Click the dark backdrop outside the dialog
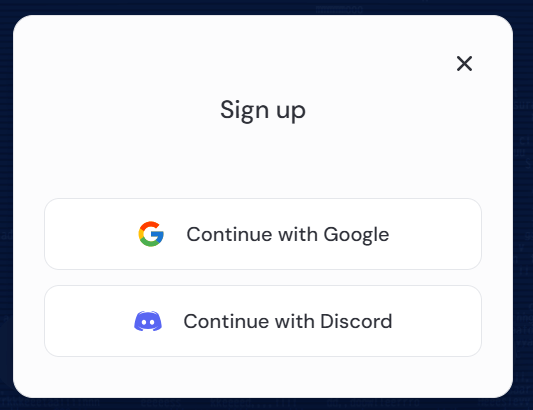This screenshot has height=410, width=533. coord(6,204)
